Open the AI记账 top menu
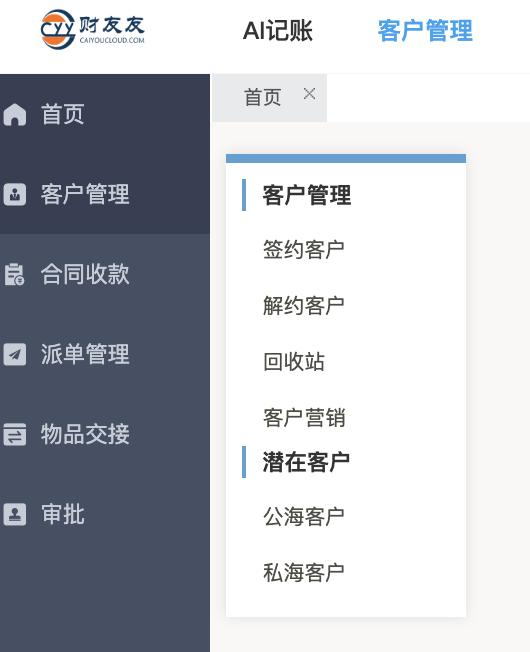This screenshot has height=652, width=530. [278, 30]
